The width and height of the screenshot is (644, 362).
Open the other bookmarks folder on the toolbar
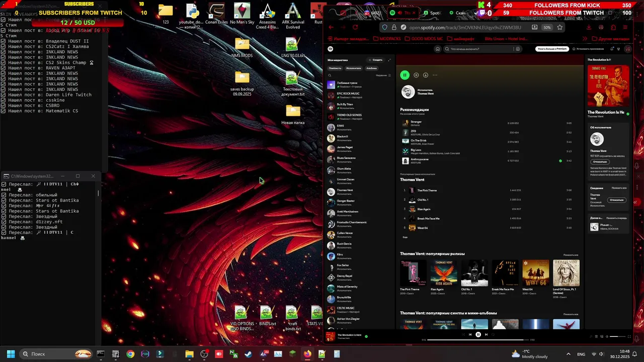coord(611,39)
